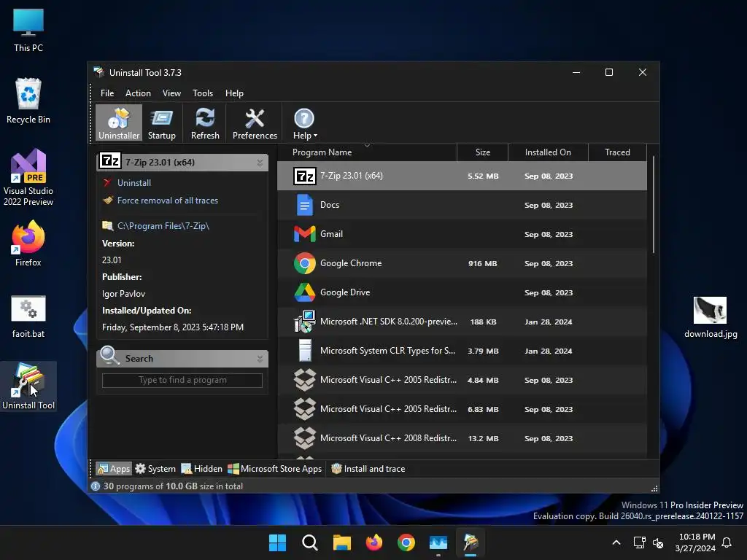747x560 pixels.
Task: Open the View menu
Action: (x=171, y=93)
